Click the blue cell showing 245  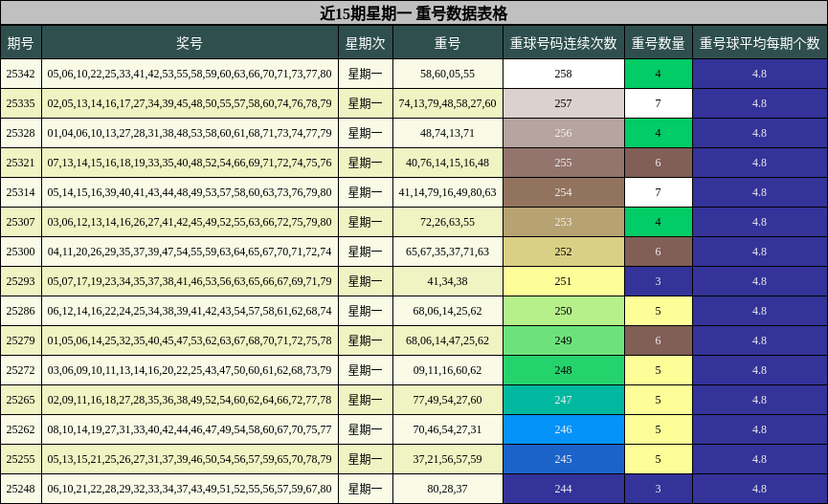pos(564,459)
